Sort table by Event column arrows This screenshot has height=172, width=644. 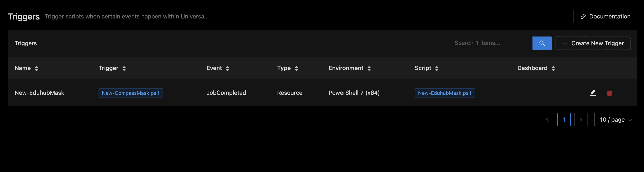(x=227, y=68)
